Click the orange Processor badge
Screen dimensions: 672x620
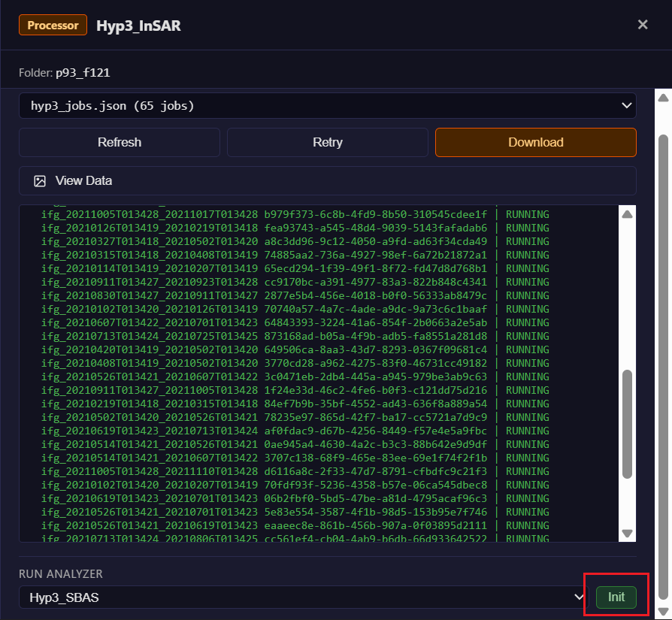tap(53, 25)
